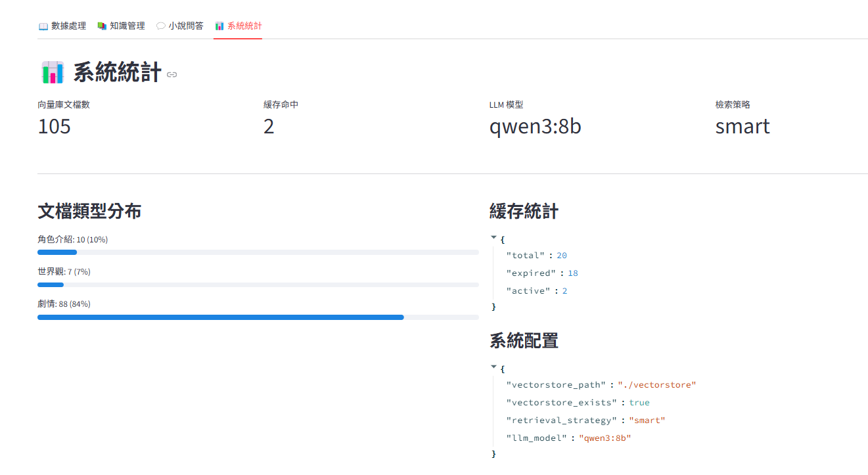
Task: Click the "total" value 20 in cache stats
Action: (x=562, y=256)
